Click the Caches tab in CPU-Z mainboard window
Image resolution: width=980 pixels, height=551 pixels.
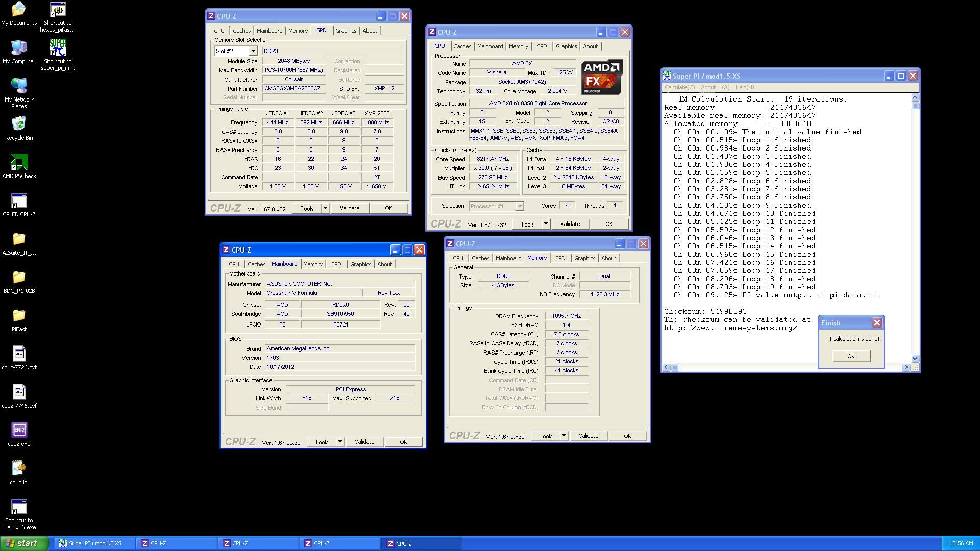[256, 263]
